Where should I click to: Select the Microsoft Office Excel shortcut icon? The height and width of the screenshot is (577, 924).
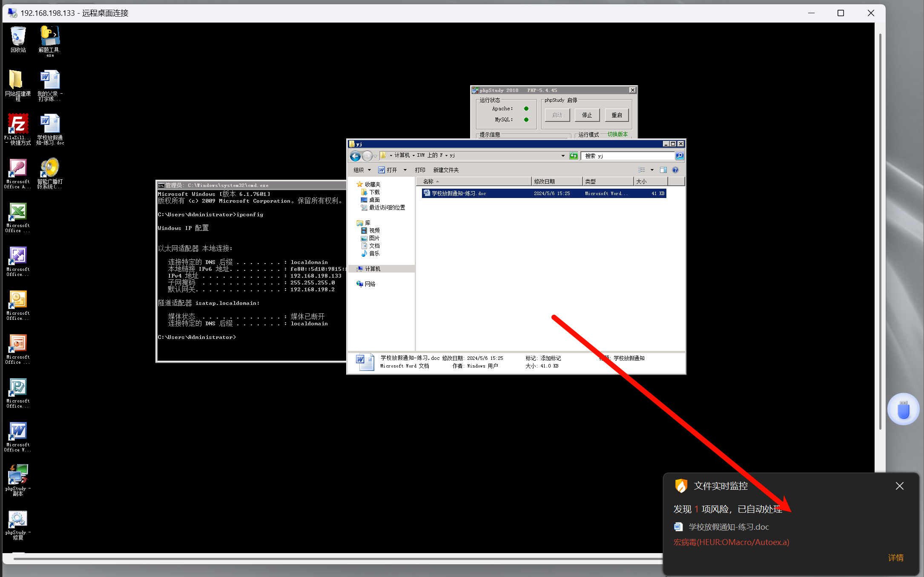[x=17, y=217]
